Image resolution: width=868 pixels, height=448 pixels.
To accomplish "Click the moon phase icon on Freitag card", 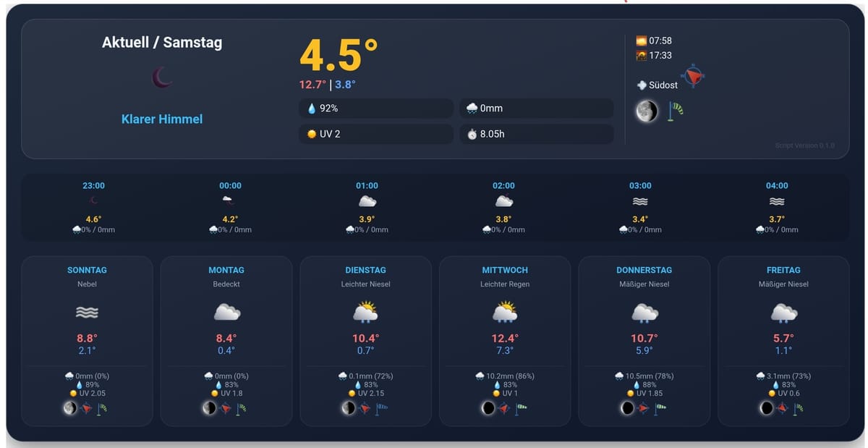I will click(766, 408).
